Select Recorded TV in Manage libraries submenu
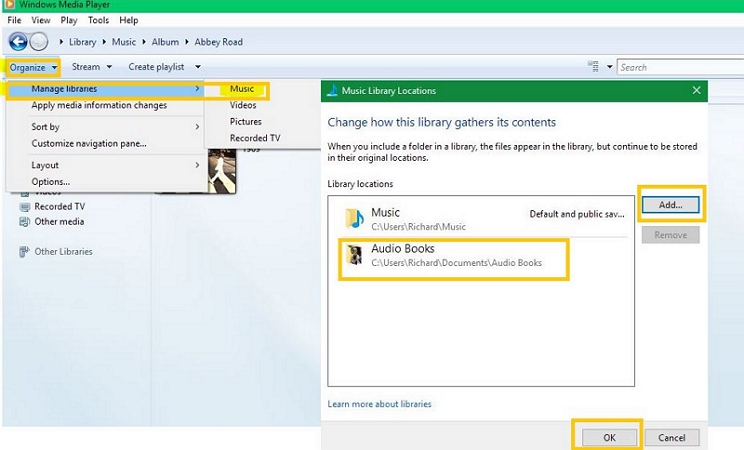The height and width of the screenshot is (450, 744). (x=255, y=138)
